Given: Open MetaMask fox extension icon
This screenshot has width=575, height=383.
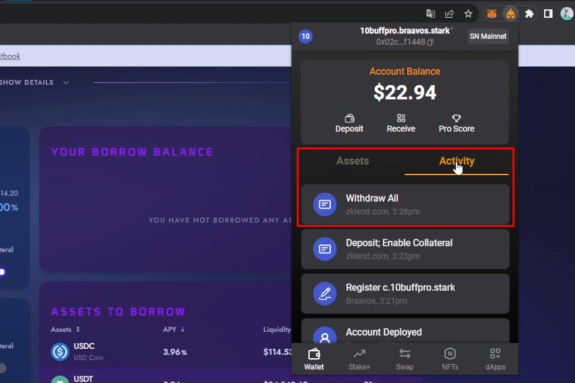Looking at the screenshot, I should pyautogui.click(x=491, y=14).
